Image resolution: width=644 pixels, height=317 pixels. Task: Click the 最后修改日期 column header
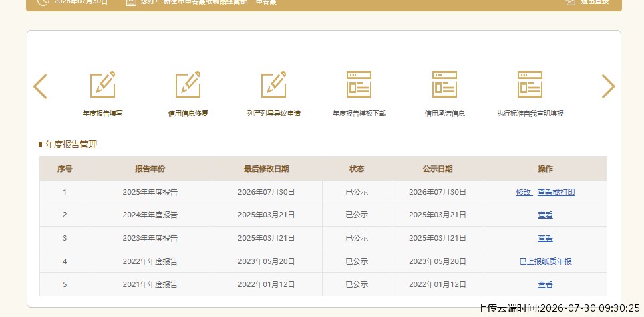tap(266, 169)
